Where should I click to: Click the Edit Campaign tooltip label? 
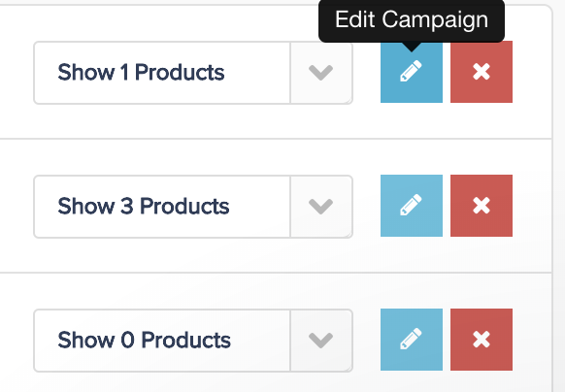(x=412, y=19)
